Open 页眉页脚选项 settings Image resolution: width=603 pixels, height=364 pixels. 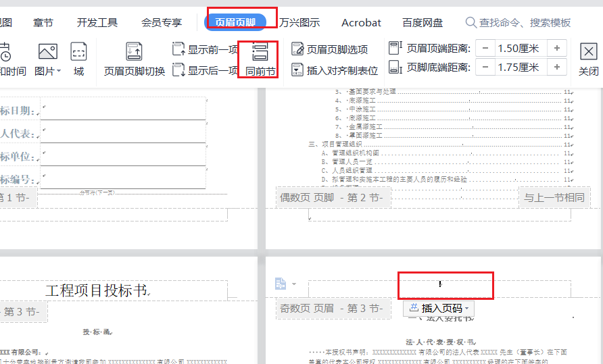click(x=330, y=49)
